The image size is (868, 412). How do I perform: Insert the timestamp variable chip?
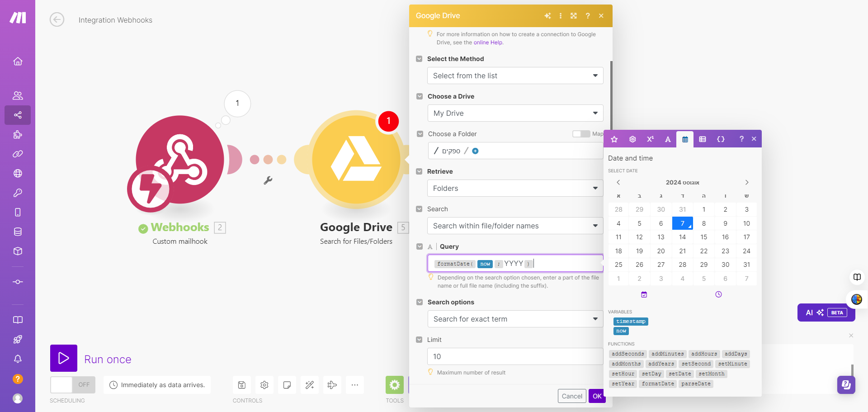(631, 322)
